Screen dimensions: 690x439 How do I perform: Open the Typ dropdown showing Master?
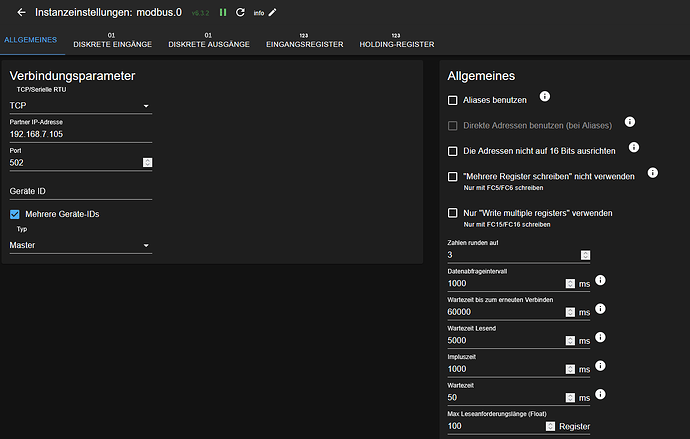81,245
